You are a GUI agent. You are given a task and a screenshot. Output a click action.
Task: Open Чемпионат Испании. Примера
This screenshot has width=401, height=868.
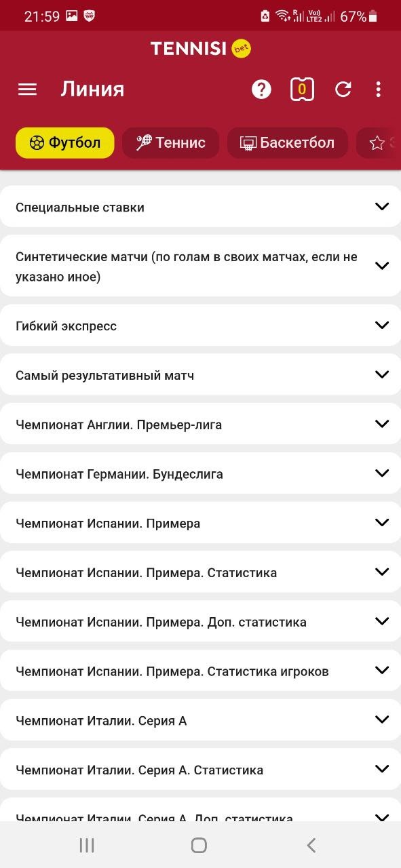point(200,523)
